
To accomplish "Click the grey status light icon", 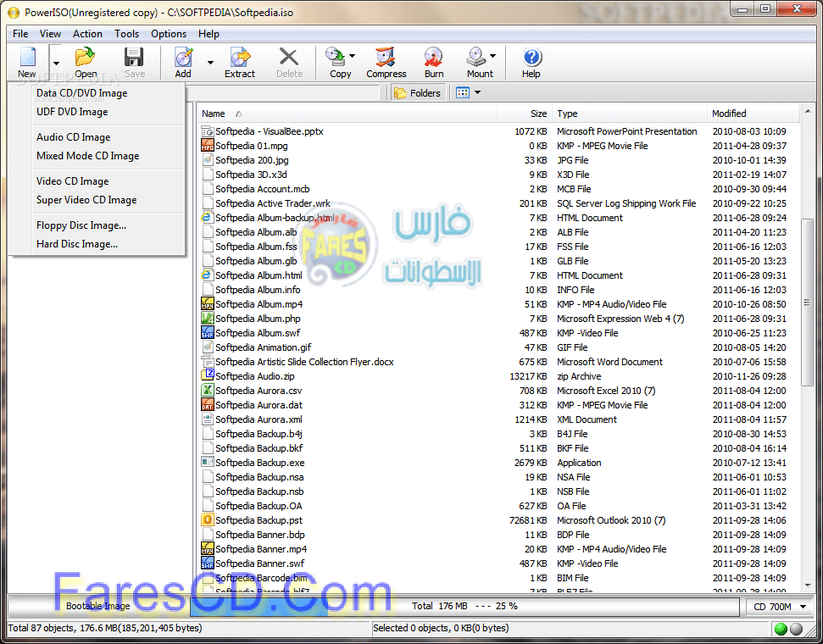I will tap(796, 629).
